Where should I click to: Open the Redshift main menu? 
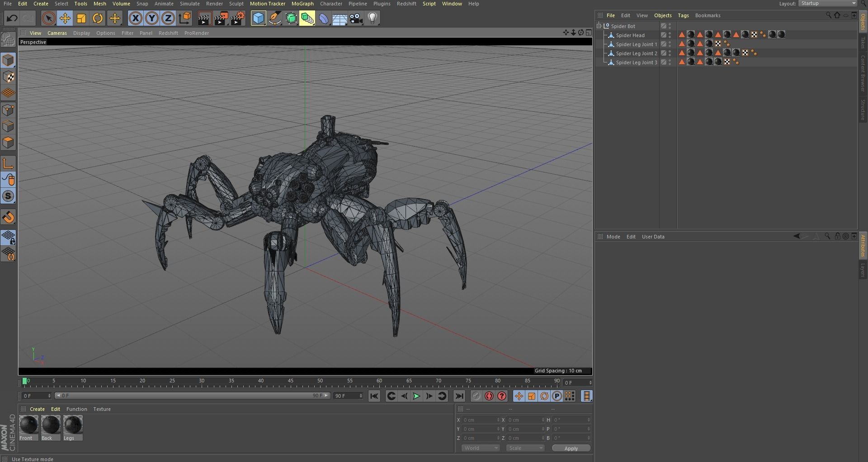pos(406,4)
